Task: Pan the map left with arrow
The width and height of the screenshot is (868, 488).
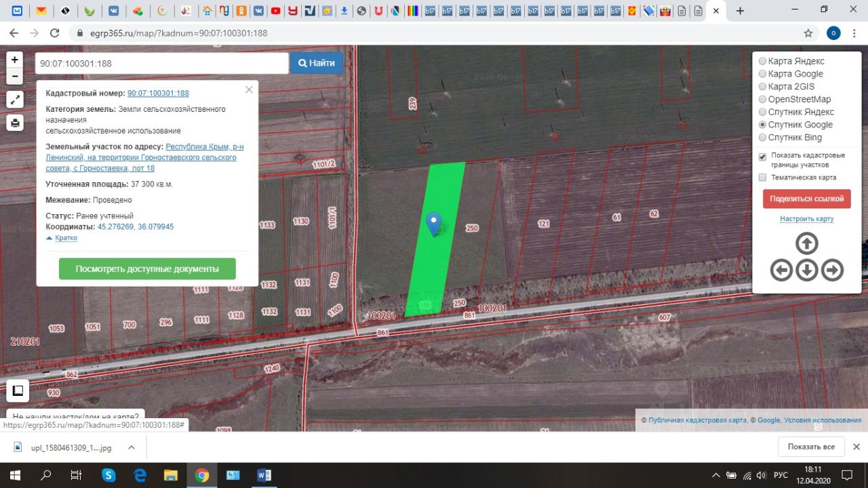Action: [781, 270]
